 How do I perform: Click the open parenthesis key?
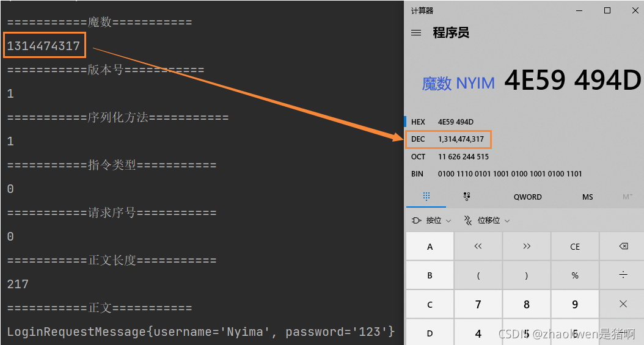pos(478,275)
